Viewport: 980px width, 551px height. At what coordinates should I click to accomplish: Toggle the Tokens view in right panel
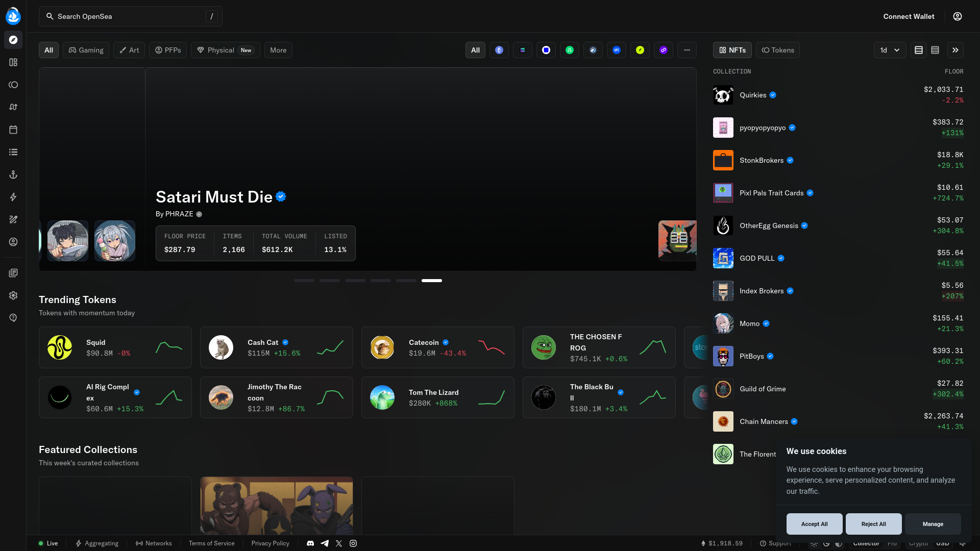[778, 50]
